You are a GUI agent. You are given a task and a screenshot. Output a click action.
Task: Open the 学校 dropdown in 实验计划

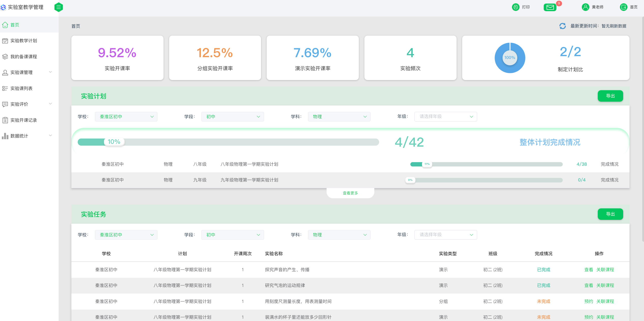[126, 117]
